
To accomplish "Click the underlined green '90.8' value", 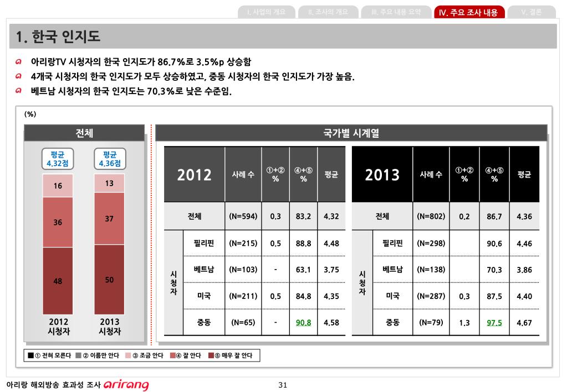I will pos(303,323).
